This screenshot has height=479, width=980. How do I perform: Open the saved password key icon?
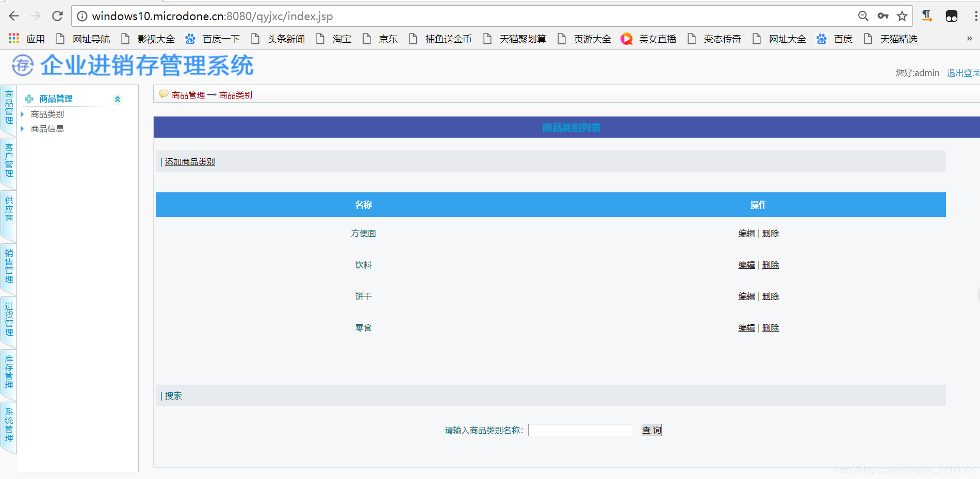883,16
